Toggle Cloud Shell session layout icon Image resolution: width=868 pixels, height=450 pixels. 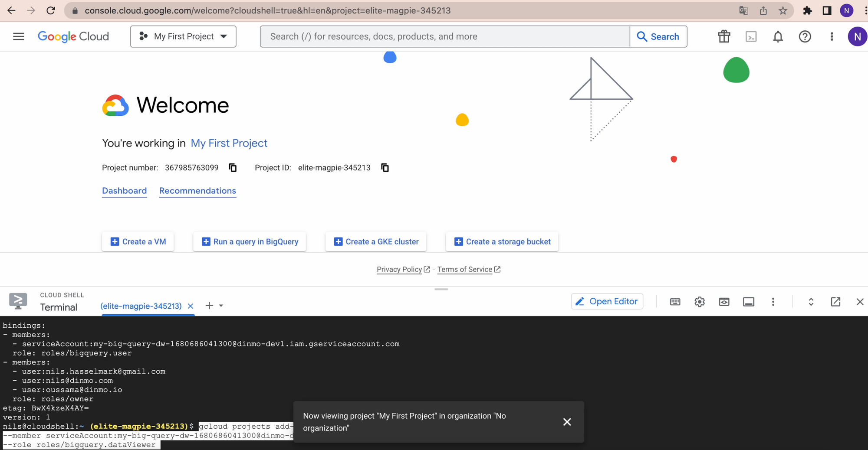pos(748,302)
